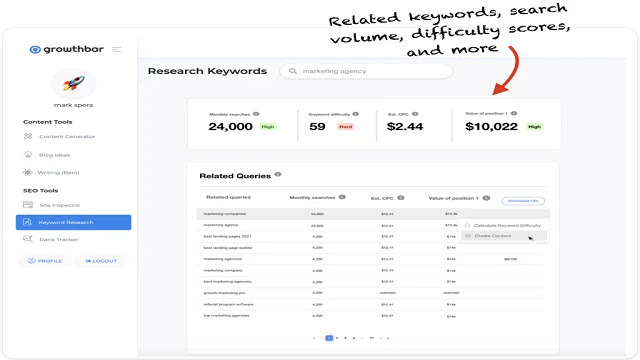Click the keyword difficulty score 59
Viewport: 640px width, 360px height.
(317, 127)
